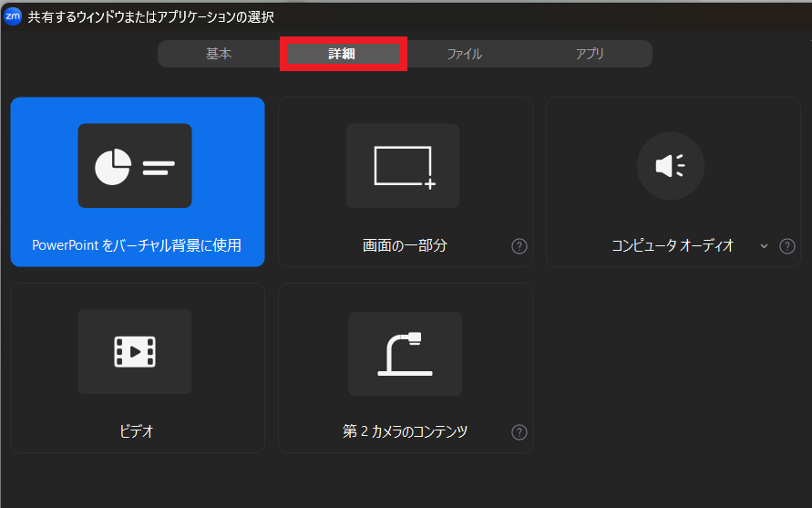Click the コンピュータ オーディオ speaker icon
The image size is (812, 508).
pos(671,166)
